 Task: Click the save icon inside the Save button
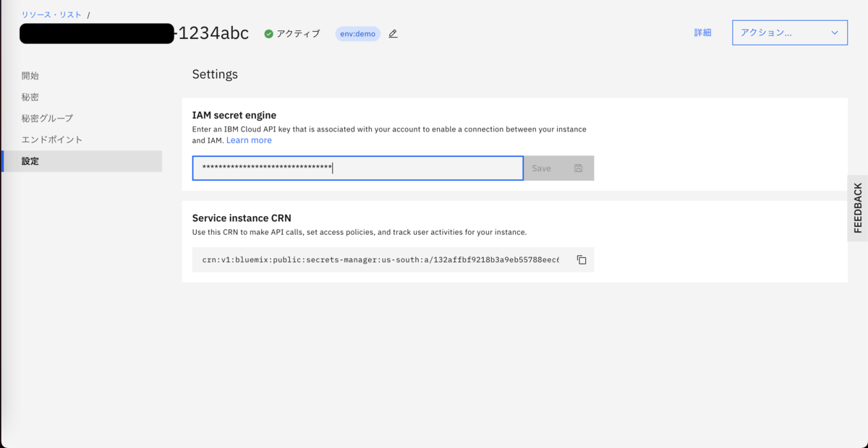click(578, 168)
